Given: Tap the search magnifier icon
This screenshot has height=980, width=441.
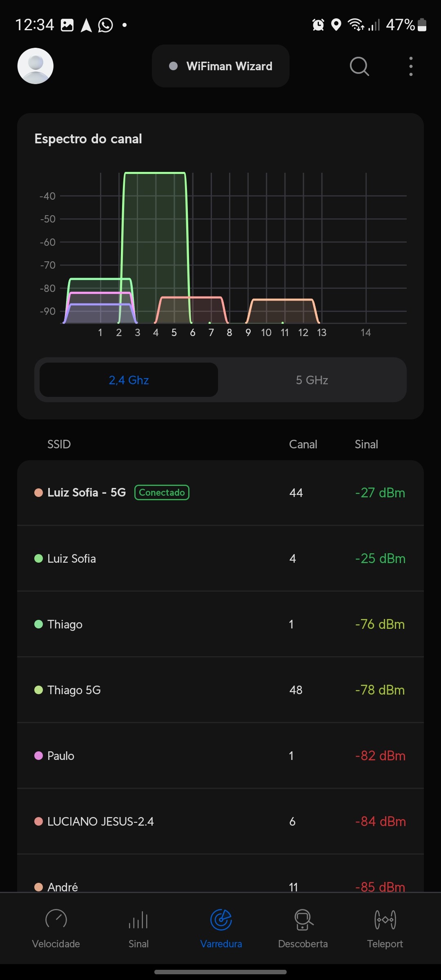Looking at the screenshot, I should [359, 66].
